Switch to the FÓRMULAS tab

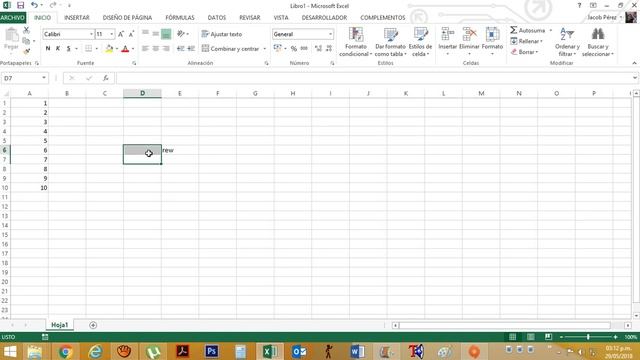tap(180, 18)
